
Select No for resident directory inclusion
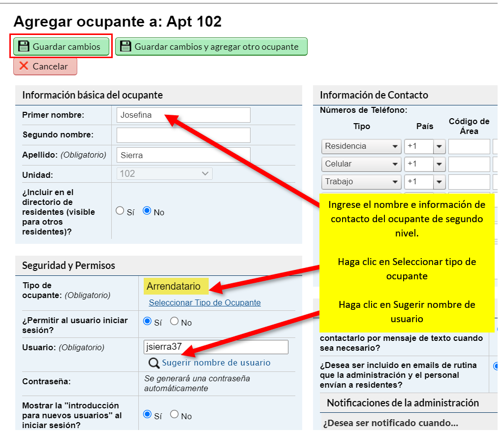click(x=147, y=211)
